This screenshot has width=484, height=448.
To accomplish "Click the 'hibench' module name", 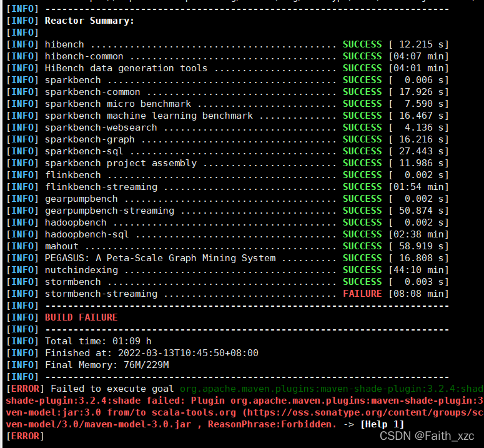I will (x=64, y=44).
